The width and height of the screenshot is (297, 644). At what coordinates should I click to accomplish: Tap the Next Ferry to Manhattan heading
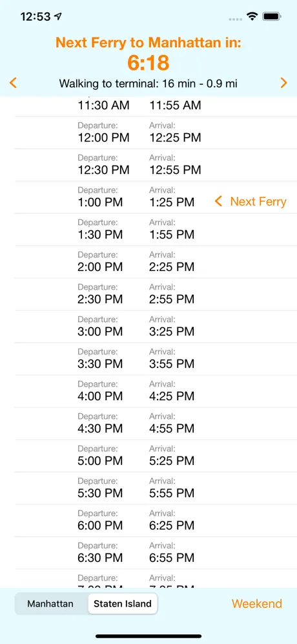[148, 42]
